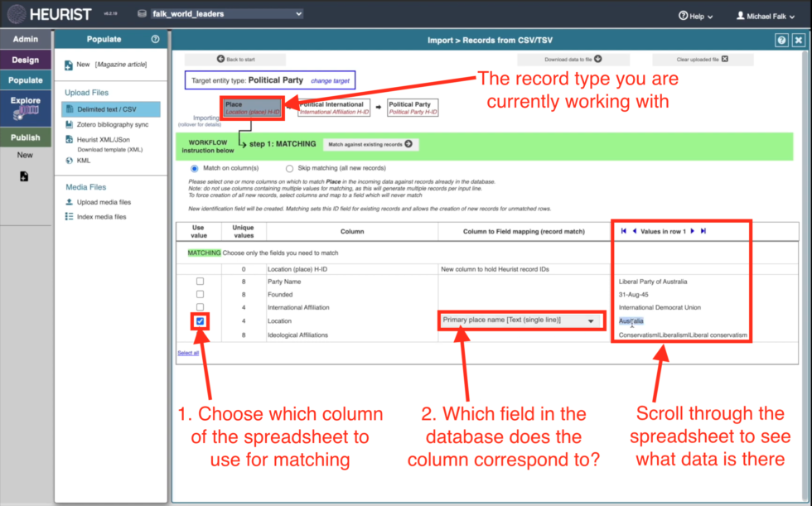Screen dimensions: 812x506
Task: Select the Place record type box
Action: click(252, 108)
